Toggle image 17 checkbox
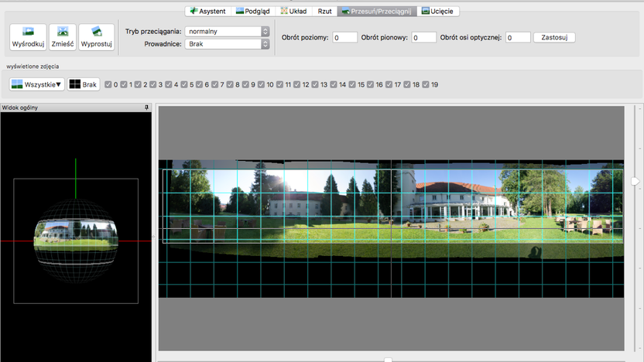The width and height of the screenshot is (644, 362). click(389, 84)
